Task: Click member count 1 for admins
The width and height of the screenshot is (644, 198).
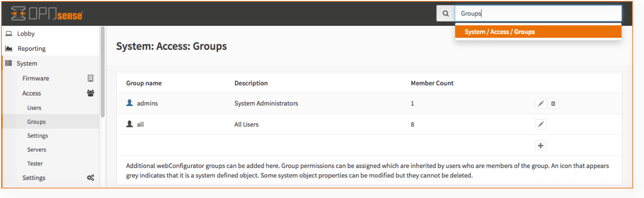Action: (x=413, y=104)
